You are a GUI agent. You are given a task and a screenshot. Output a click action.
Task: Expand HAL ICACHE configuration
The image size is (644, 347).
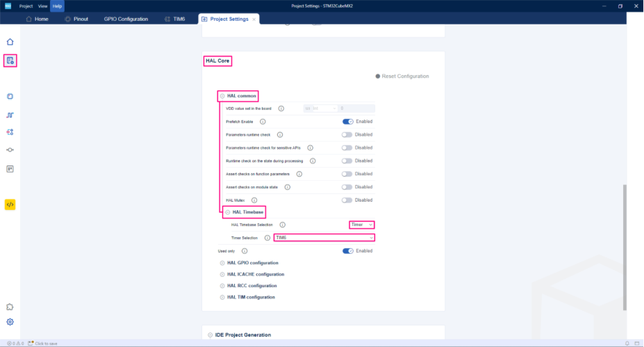click(222, 275)
